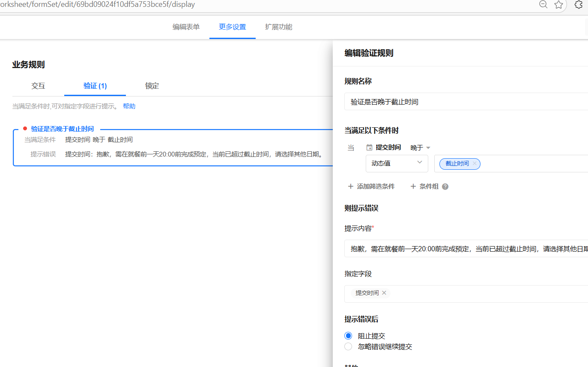
Task: Click the calendar icon beside 提交时间
Action: coord(369,147)
